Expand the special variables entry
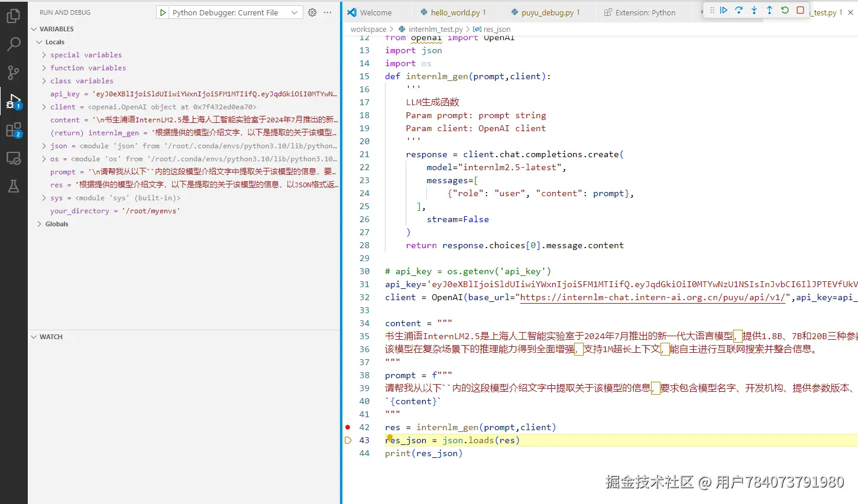The width and height of the screenshot is (858, 504). pyautogui.click(x=43, y=54)
